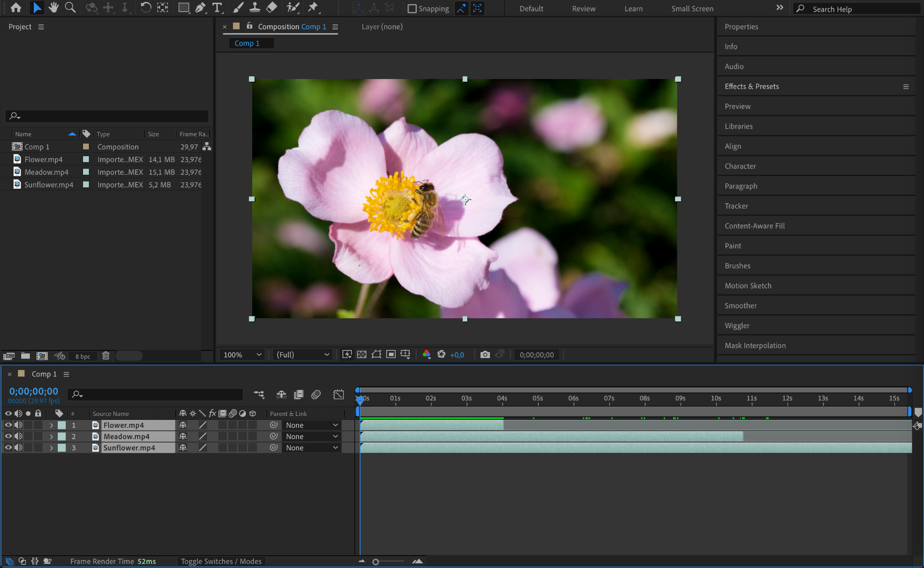
Task: Select the Zoom tool in toolbar
Action: (x=70, y=8)
